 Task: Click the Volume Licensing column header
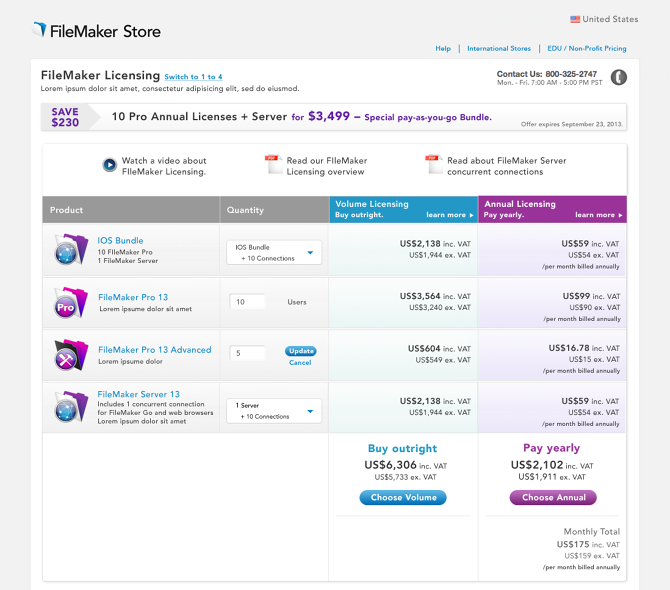[x=403, y=209]
